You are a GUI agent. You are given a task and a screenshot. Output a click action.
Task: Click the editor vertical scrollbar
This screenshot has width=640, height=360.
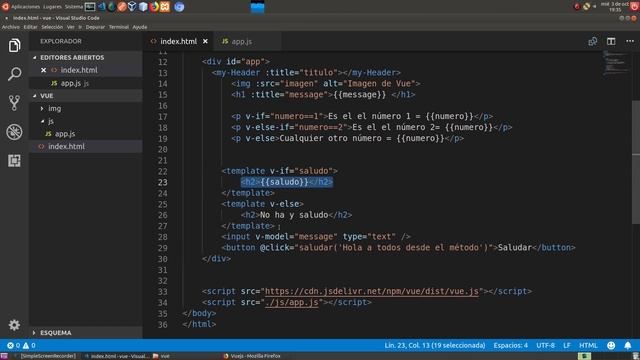[636, 162]
